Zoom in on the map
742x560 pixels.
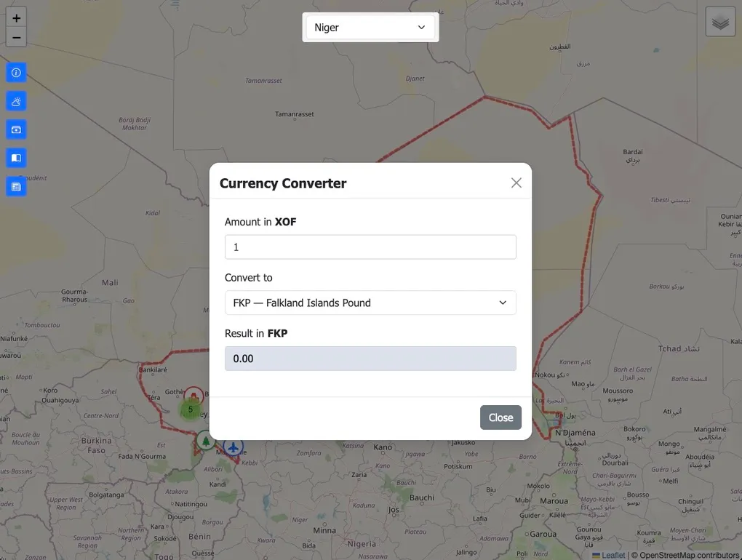pos(16,18)
